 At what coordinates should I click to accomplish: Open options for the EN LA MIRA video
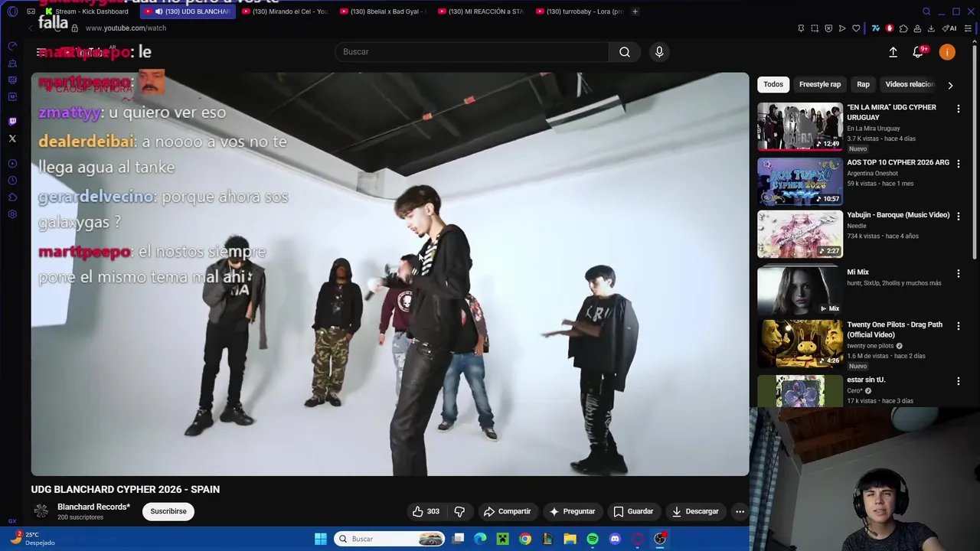(x=958, y=109)
